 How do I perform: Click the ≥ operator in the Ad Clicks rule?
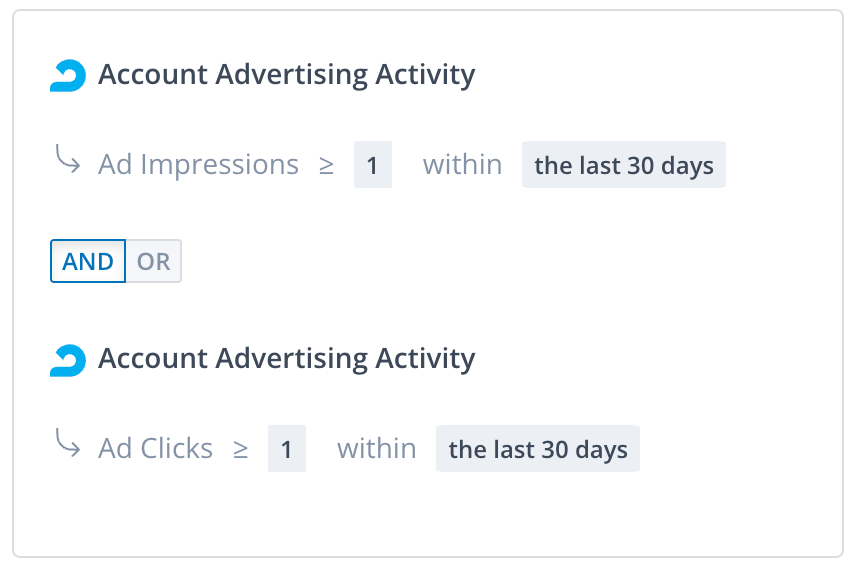click(x=240, y=449)
